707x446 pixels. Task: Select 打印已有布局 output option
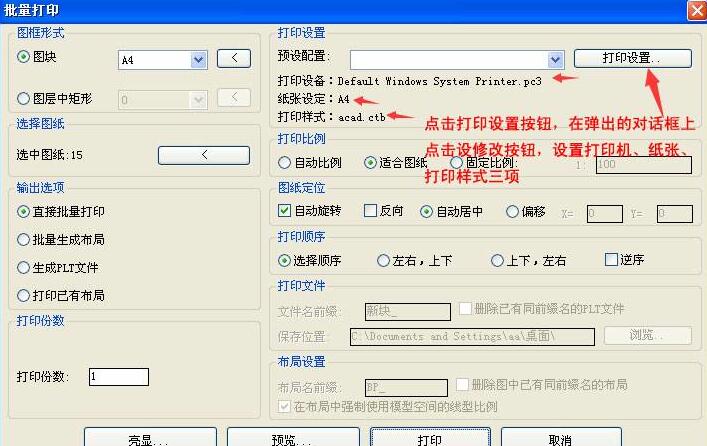click(x=23, y=295)
